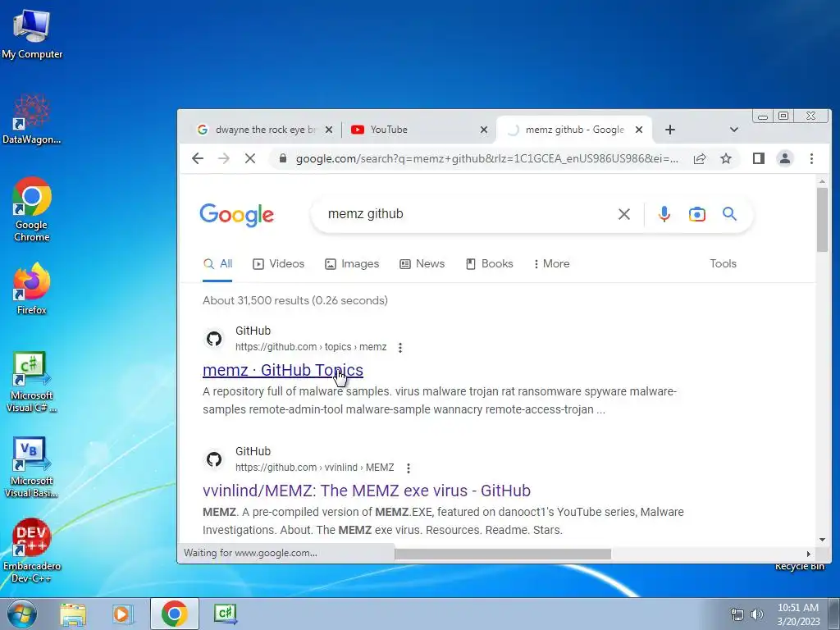
Task: Click the github.com › vvinlind › MEMZ URL
Action: pos(314,468)
